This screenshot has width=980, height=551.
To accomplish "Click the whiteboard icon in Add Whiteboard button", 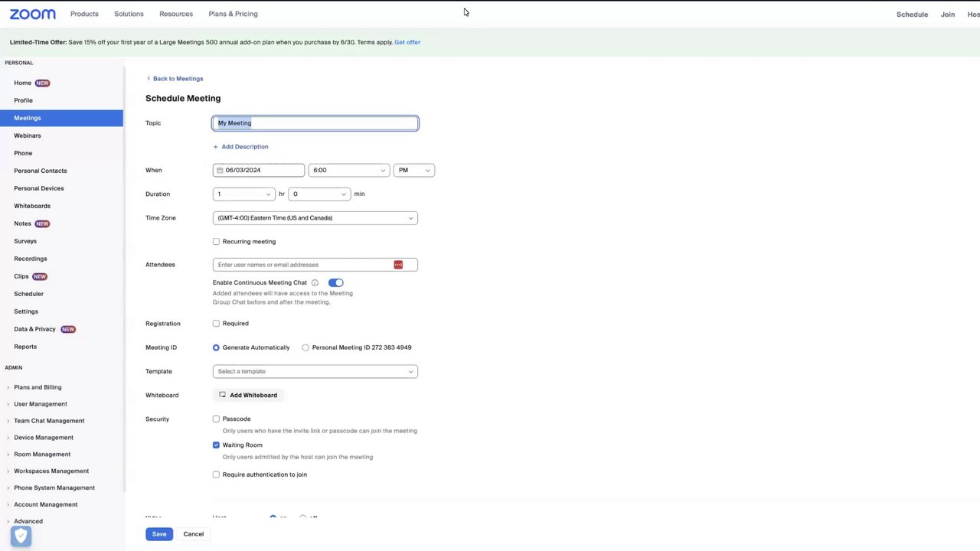I will tap(223, 395).
